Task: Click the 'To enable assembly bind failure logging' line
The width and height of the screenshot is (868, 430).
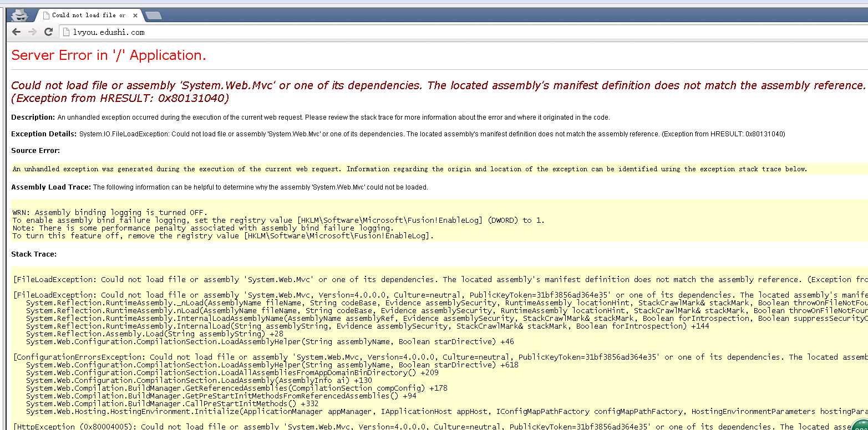Action: coord(278,220)
